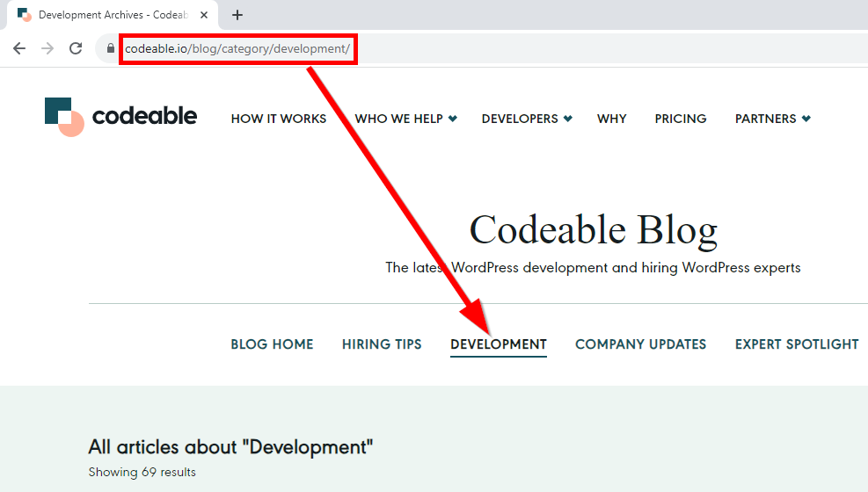The width and height of the screenshot is (868, 492).
Task: Expand the Developers dropdown menu
Action: [x=527, y=119]
